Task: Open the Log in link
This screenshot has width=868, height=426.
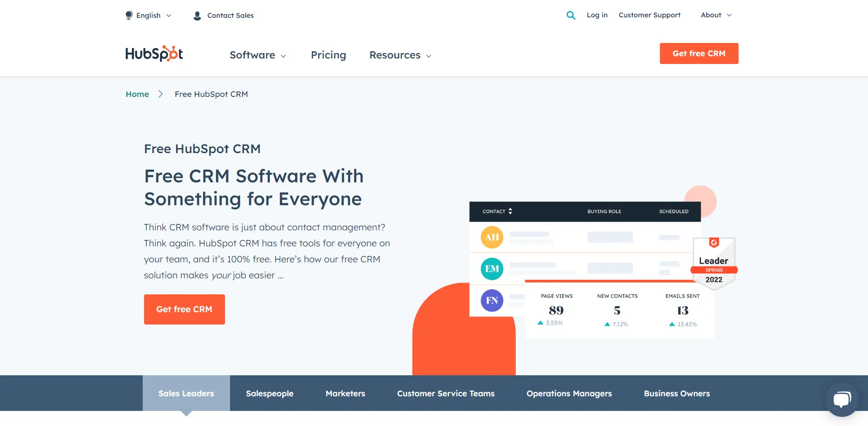Action: (597, 15)
